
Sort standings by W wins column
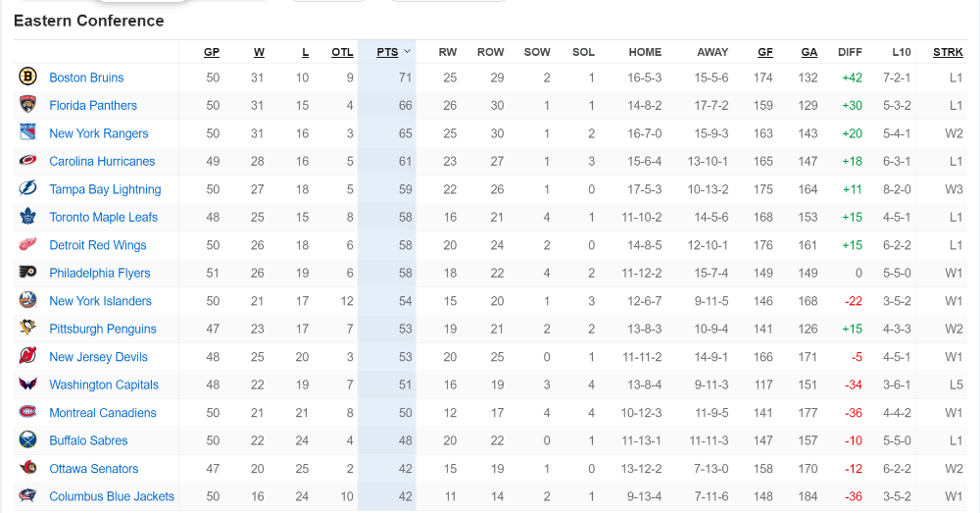[x=259, y=53]
